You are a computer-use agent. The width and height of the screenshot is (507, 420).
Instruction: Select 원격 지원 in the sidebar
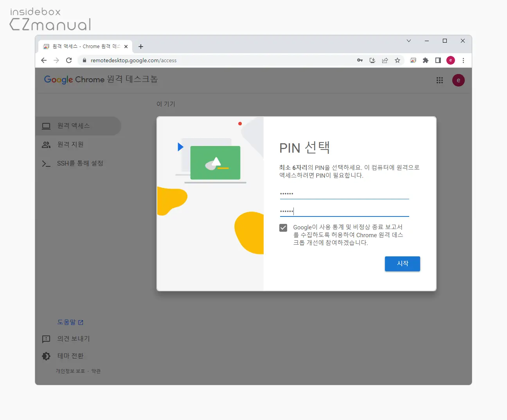[78, 144]
